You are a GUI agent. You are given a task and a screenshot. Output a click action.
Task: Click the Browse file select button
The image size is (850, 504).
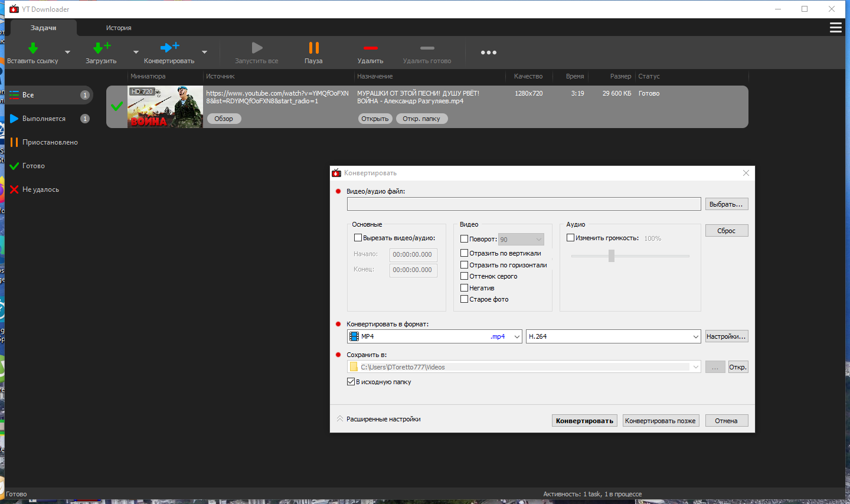(727, 204)
